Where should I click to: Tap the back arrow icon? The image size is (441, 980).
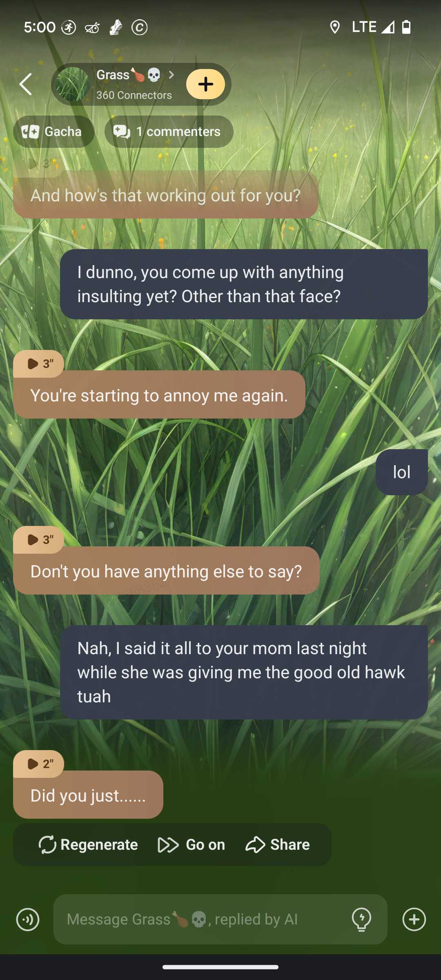point(26,84)
